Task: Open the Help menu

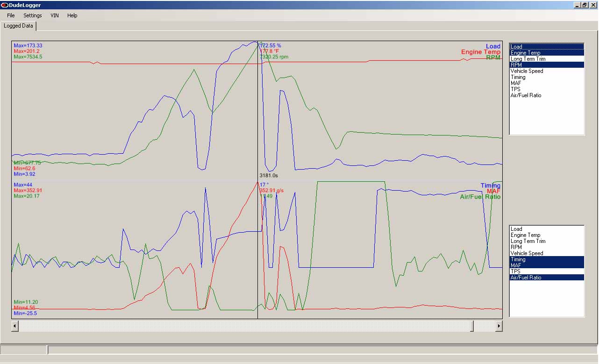Action: (x=72, y=15)
